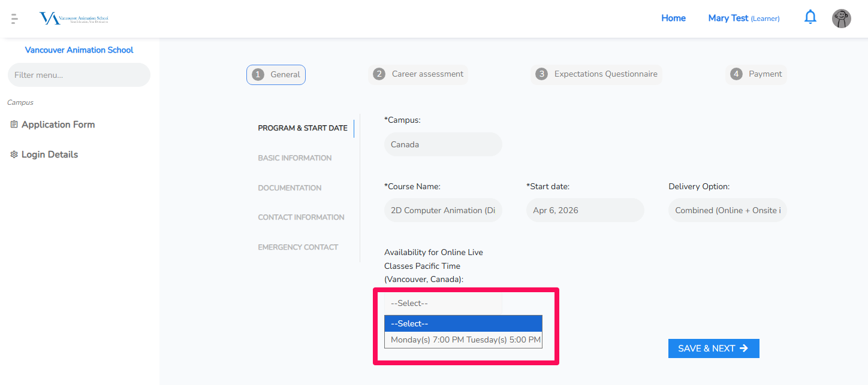The width and height of the screenshot is (868, 385).
Task: Click the Campus sidebar section label
Action: (x=20, y=102)
